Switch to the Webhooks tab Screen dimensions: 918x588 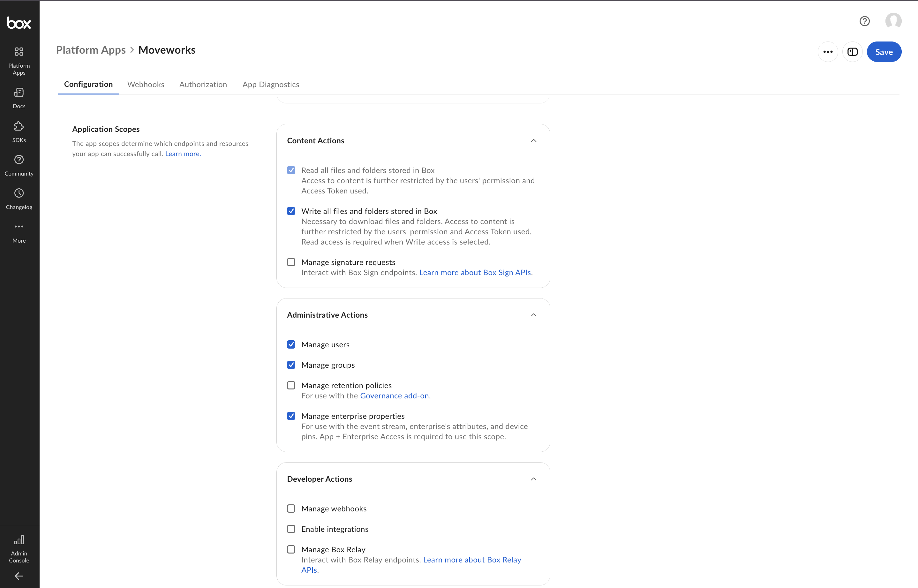coord(146,84)
